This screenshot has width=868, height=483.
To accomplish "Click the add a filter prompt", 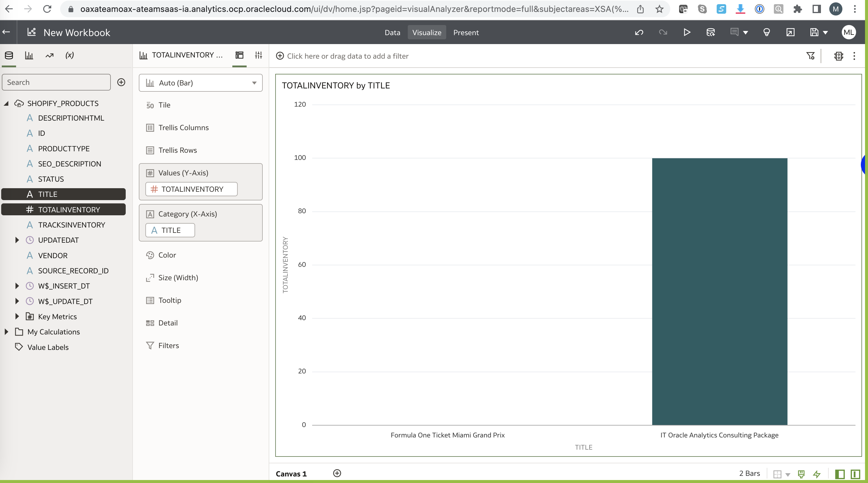I will pos(347,56).
